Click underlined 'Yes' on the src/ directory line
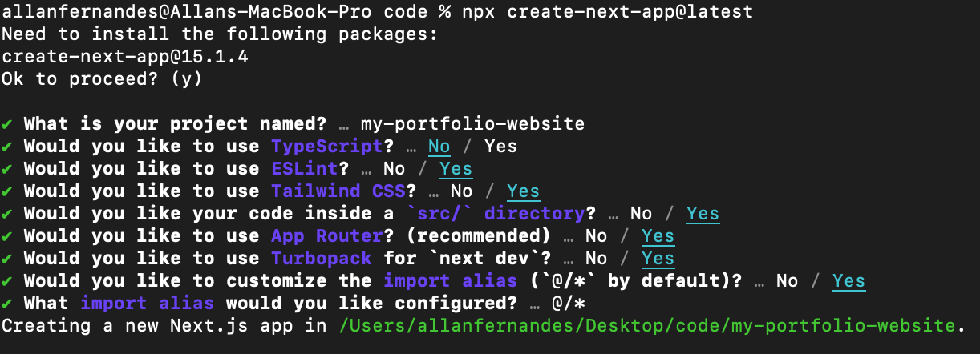The height and width of the screenshot is (354, 980). [703, 214]
